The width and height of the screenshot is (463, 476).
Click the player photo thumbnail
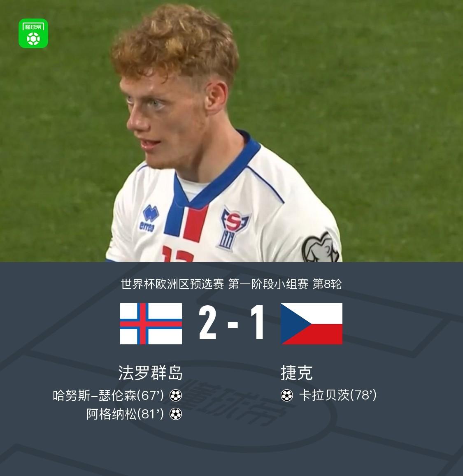coord(231,131)
